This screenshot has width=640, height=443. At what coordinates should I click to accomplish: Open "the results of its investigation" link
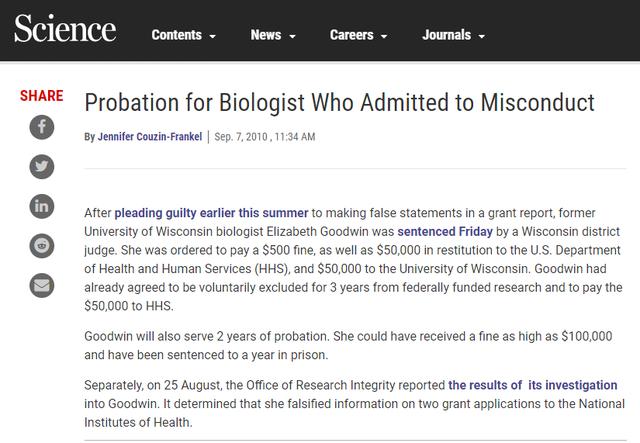pyautogui.click(x=532, y=385)
